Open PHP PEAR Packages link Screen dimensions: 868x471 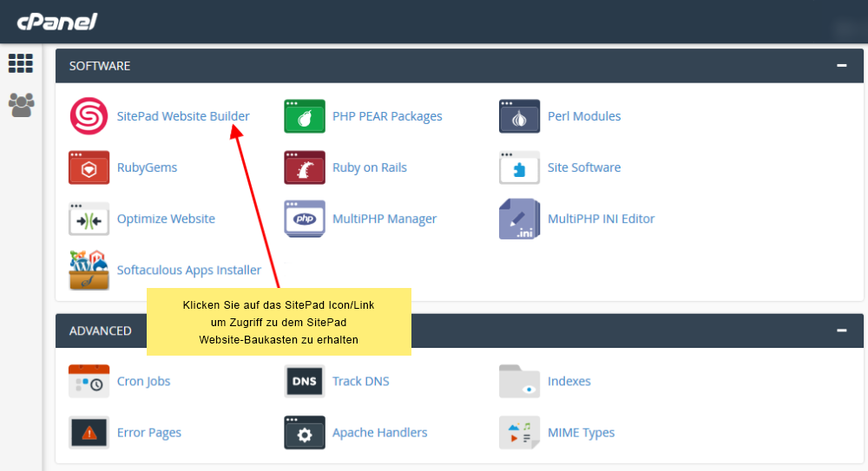387,116
